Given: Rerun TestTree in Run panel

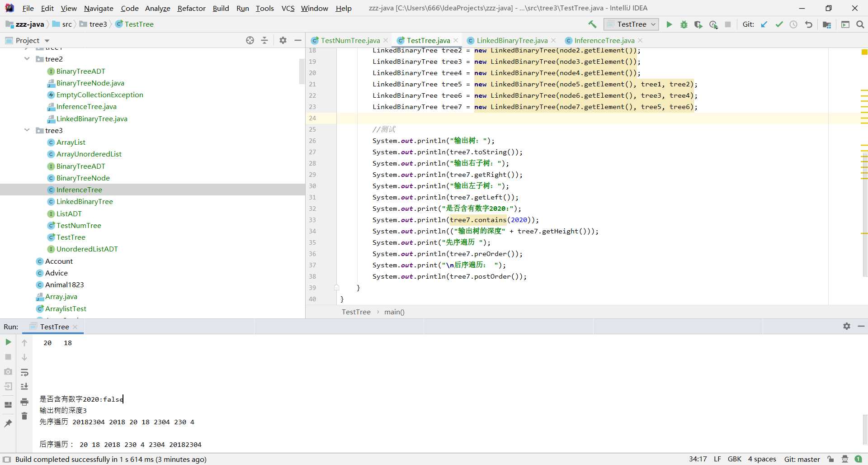Looking at the screenshot, I should [x=8, y=342].
